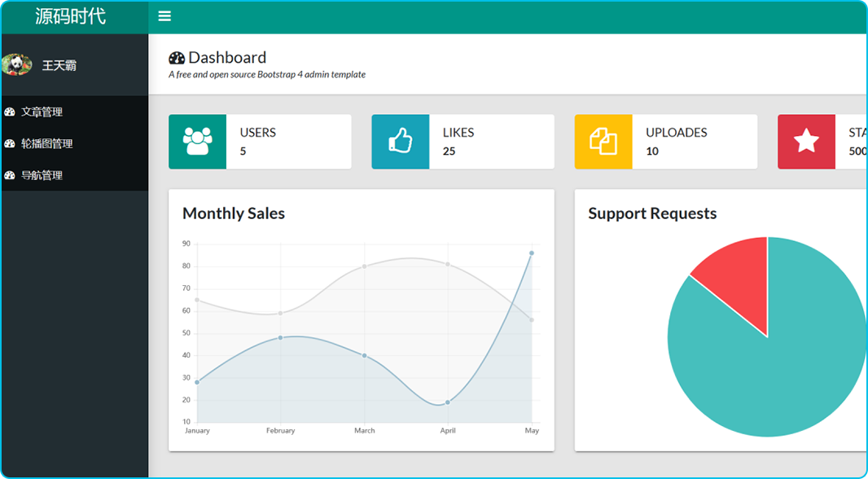Open the 导航管理 menu item

click(x=42, y=176)
